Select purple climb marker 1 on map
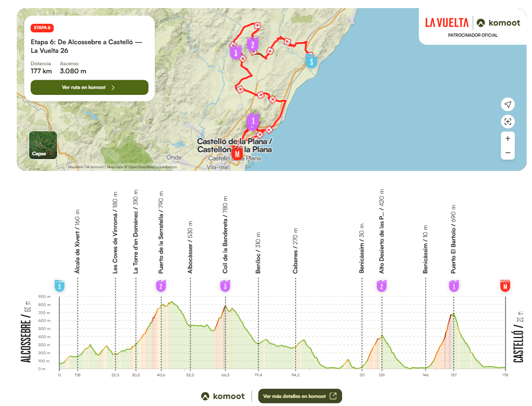 coord(253,121)
